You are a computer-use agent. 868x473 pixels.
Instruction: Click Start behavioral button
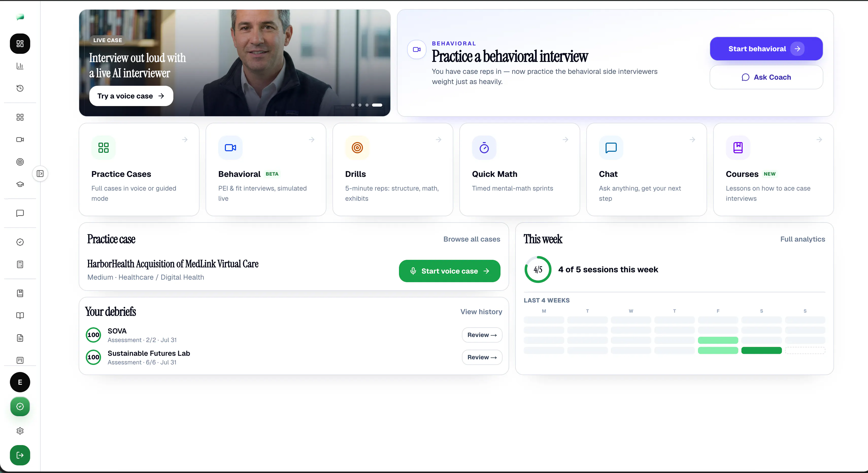point(766,49)
